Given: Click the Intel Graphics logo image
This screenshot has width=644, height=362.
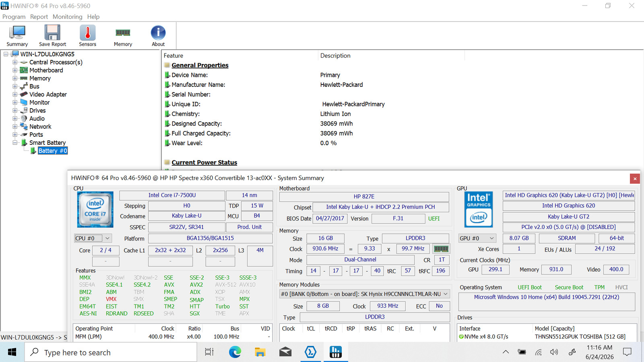Looking at the screenshot, I should [479, 210].
